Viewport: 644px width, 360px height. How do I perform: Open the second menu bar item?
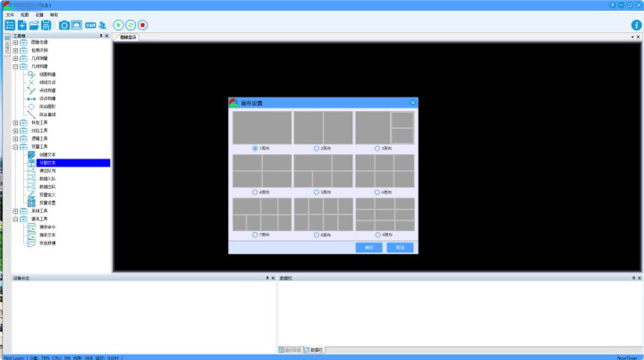coord(25,15)
